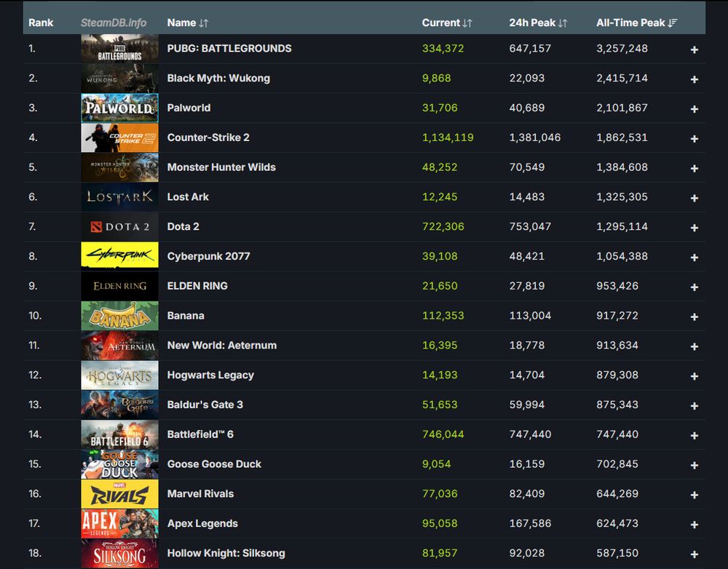Open the PUBG: BATTLEGROUNDS game link
The height and width of the screenshot is (569, 728).
click(229, 48)
